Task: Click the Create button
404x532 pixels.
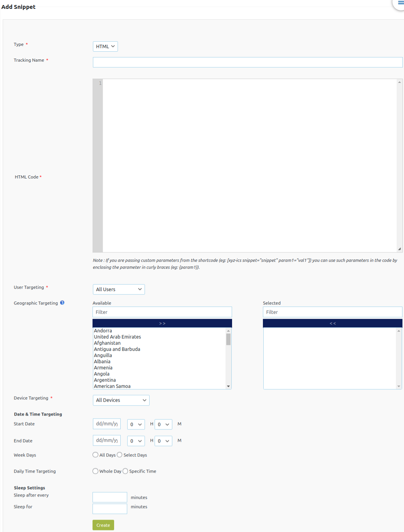Action: (x=103, y=525)
